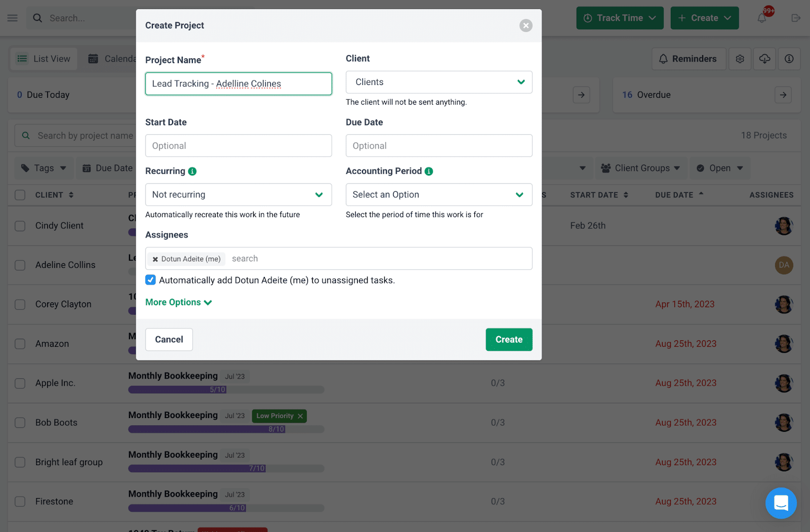
Task: Check the Bright leaf group row checkbox
Action: click(x=20, y=462)
